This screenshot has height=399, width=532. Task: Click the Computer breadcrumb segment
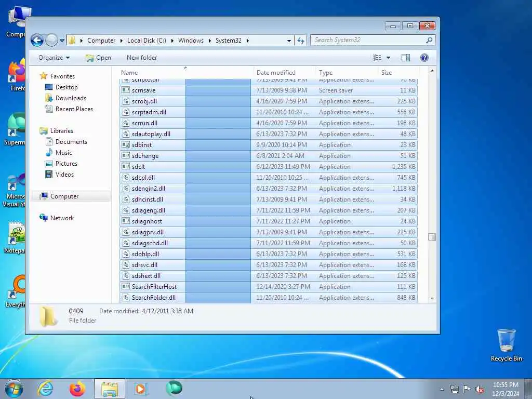click(x=101, y=41)
